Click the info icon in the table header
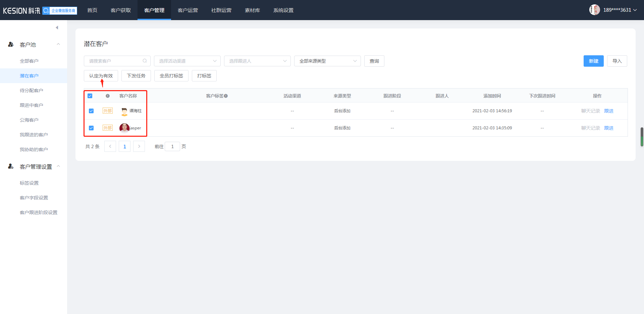The height and width of the screenshot is (314, 644). [x=108, y=96]
